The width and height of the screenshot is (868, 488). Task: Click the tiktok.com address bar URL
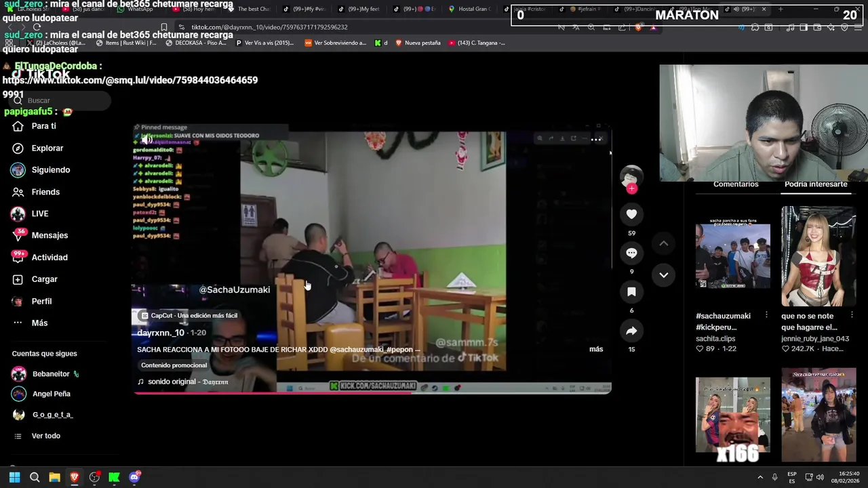pyautogui.click(x=269, y=27)
